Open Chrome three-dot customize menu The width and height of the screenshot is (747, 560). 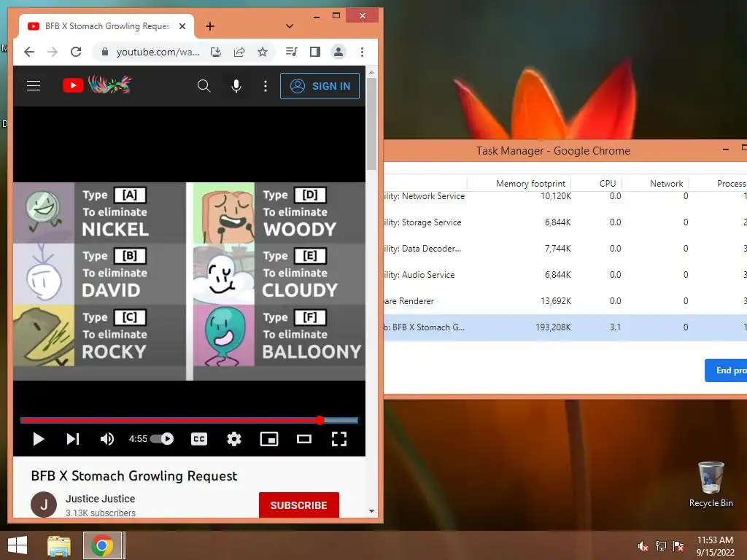coord(362,52)
